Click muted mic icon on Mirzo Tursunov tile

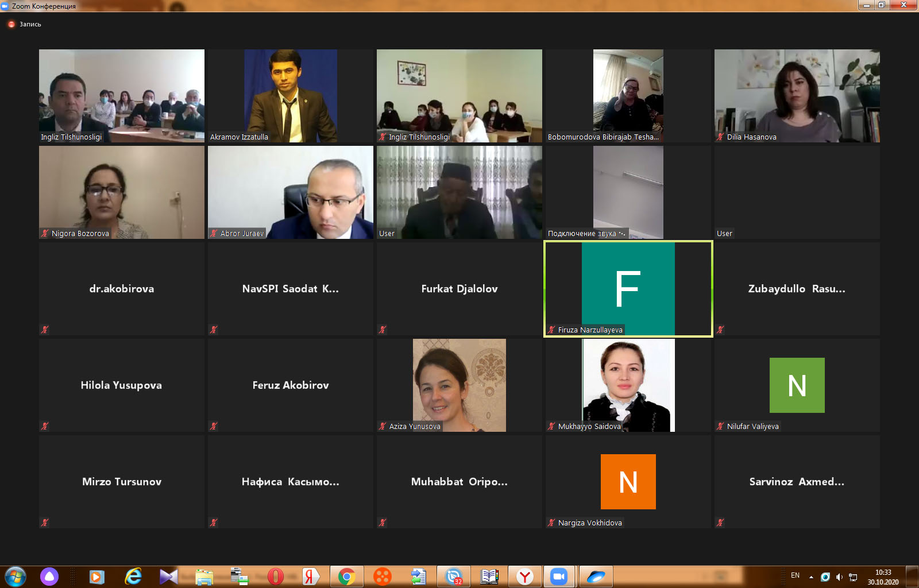(45, 523)
